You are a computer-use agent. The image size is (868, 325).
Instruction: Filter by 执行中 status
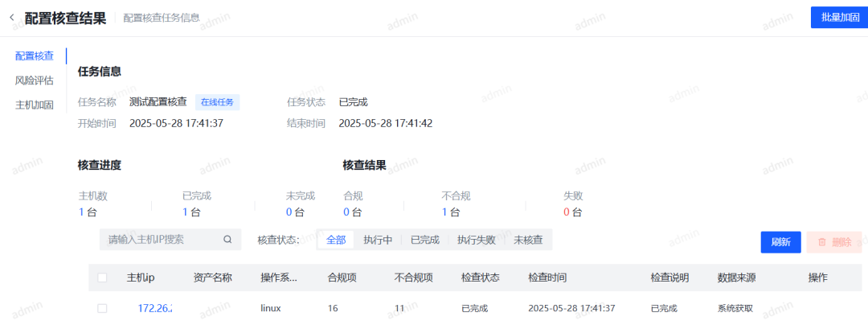point(378,240)
